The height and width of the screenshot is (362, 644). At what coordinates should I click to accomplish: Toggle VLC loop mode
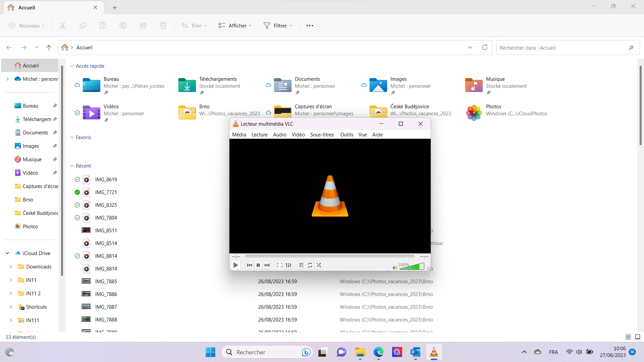click(x=310, y=265)
